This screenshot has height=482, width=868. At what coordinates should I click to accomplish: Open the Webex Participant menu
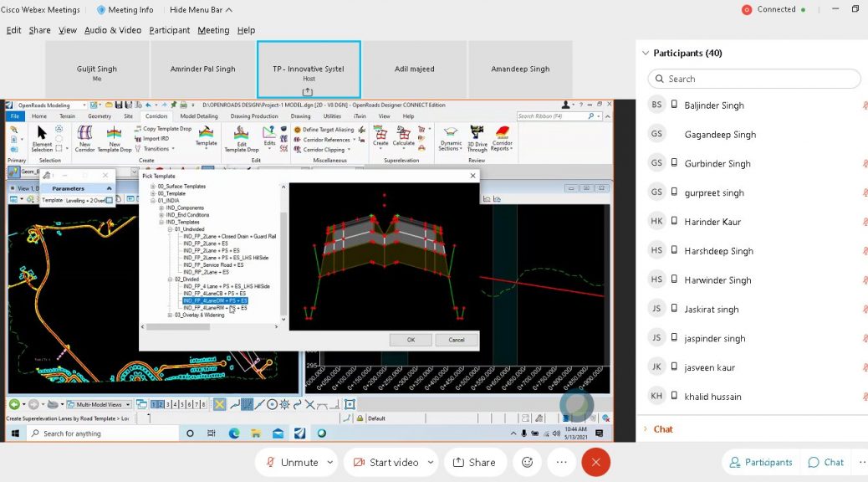(x=170, y=30)
